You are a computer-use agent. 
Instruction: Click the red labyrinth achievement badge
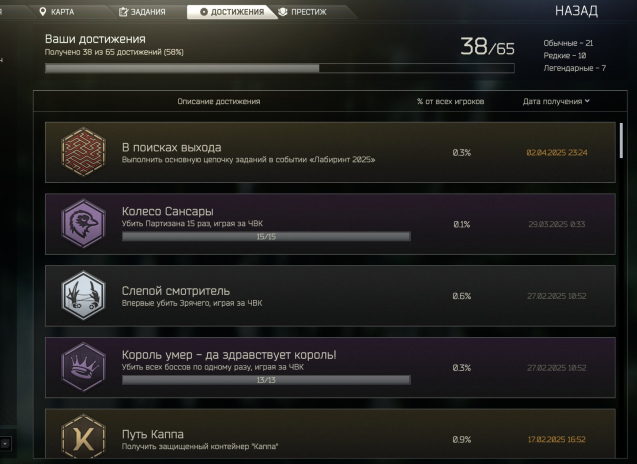coord(83,152)
